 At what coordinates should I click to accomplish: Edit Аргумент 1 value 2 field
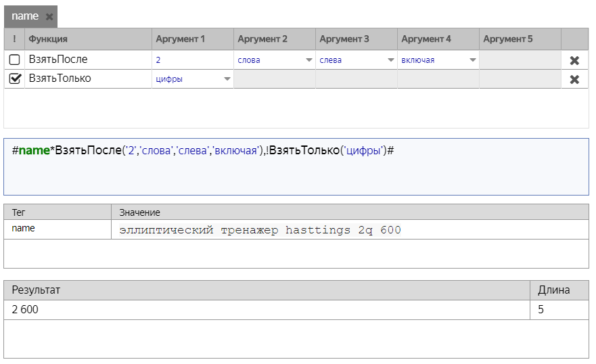pyautogui.click(x=193, y=60)
